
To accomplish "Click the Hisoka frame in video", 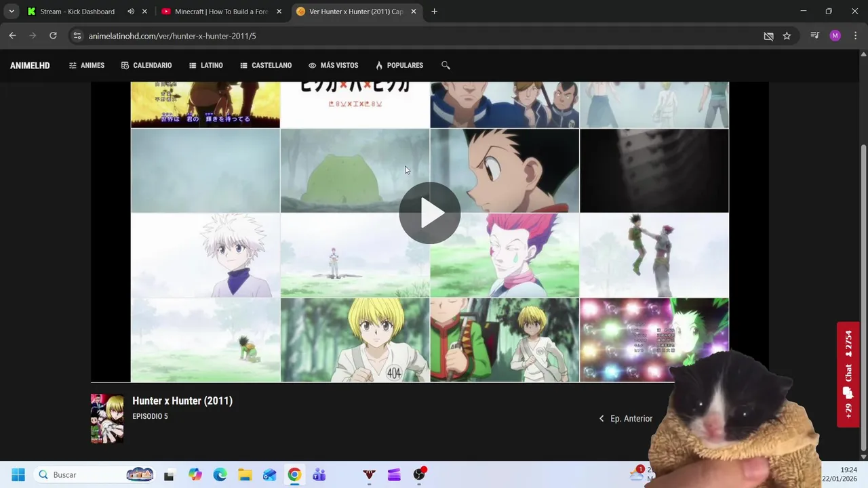I will (505, 256).
